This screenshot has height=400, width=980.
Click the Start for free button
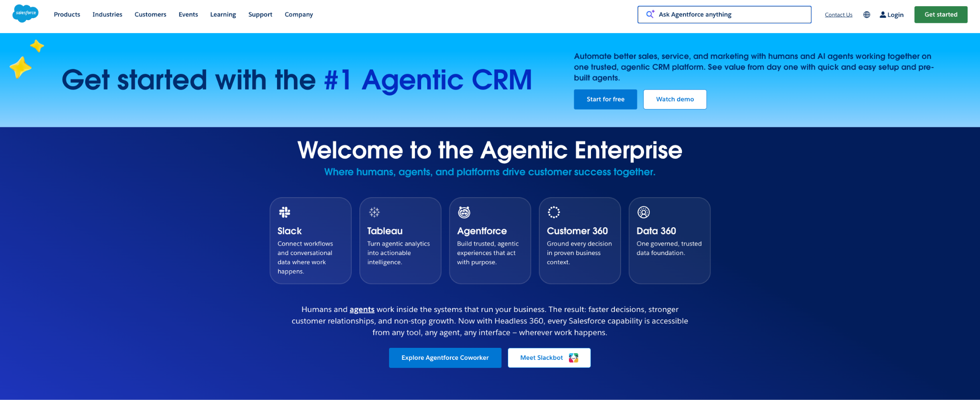coord(605,100)
